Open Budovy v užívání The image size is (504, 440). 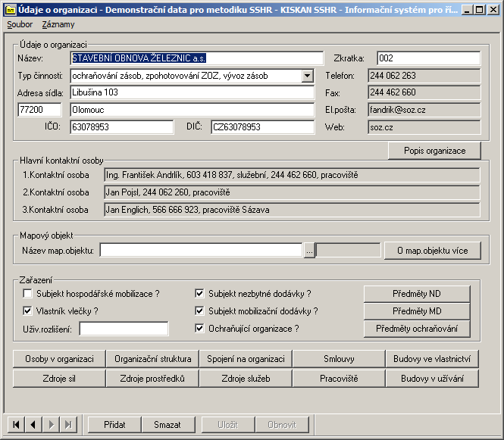432,379
